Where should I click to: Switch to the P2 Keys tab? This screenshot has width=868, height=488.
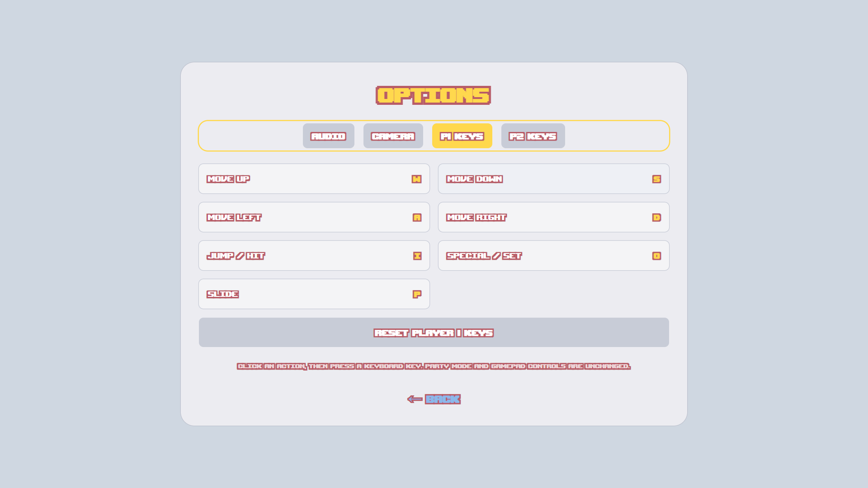pyautogui.click(x=533, y=136)
